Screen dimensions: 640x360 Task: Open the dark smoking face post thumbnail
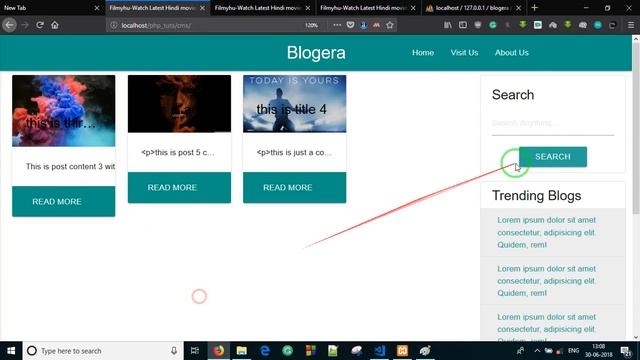tap(179, 104)
